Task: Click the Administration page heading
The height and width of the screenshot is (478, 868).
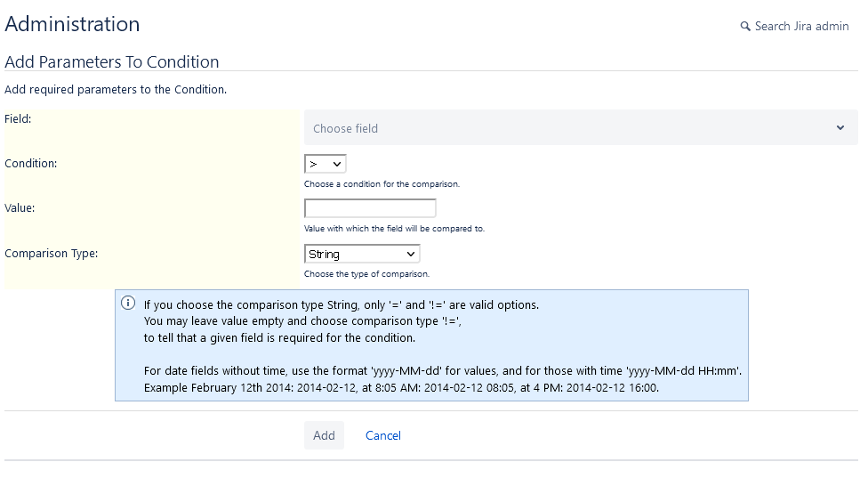Action: (72, 25)
